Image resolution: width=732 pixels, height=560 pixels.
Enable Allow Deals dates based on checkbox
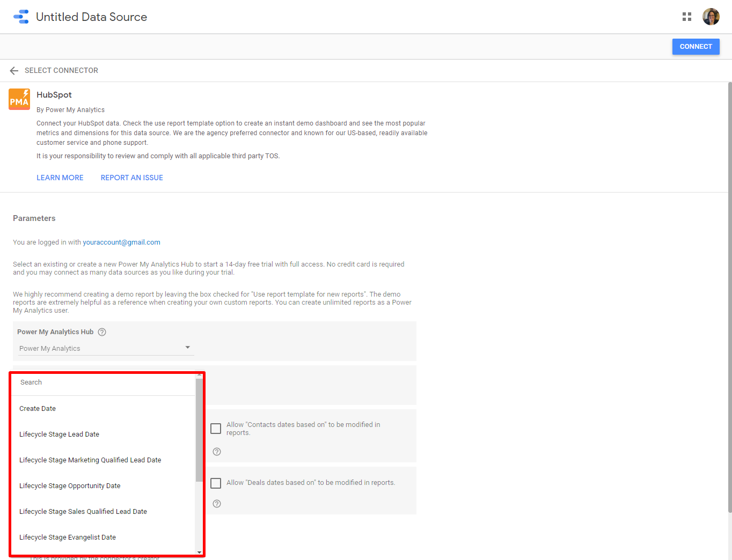(x=216, y=483)
